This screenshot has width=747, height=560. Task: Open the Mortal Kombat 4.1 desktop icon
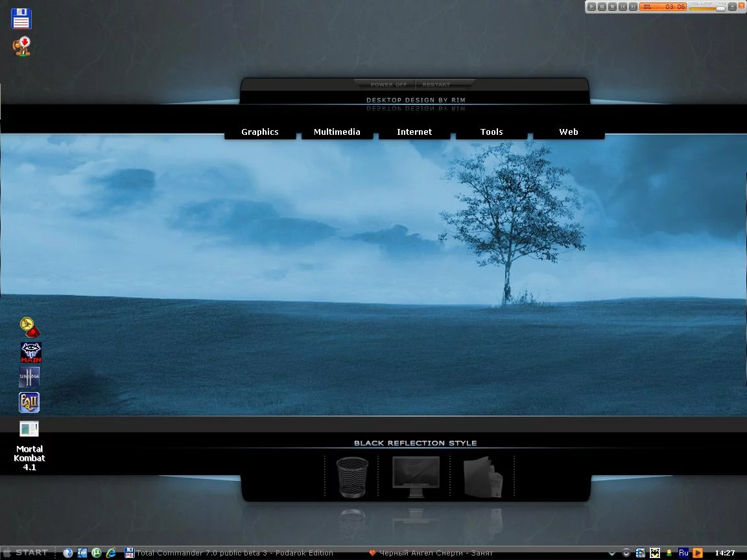point(29,446)
